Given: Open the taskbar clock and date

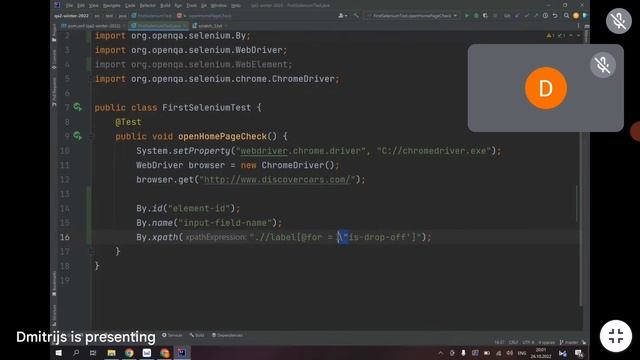Looking at the screenshot, I should [x=541, y=353].
